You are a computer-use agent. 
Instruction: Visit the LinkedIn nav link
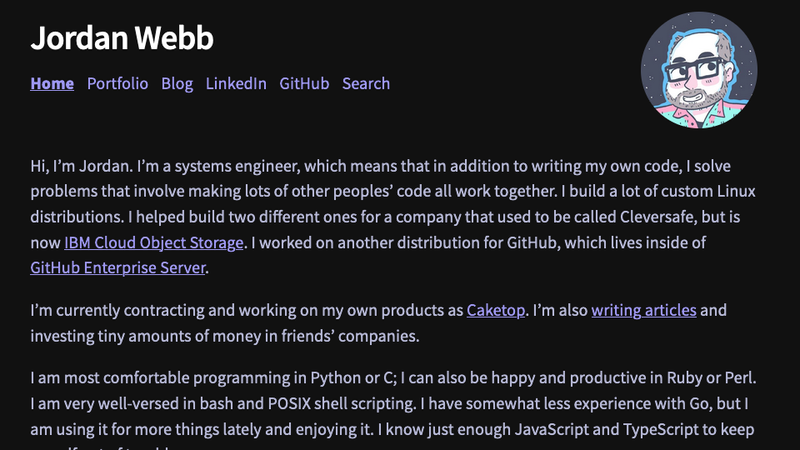236,84
